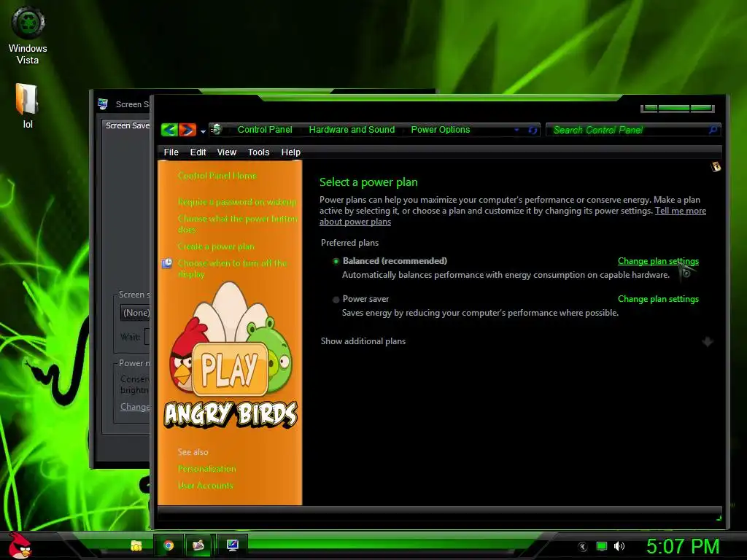747x560 pixels.
Task: Open Choose what the power button does
Action: pos(238,224)
